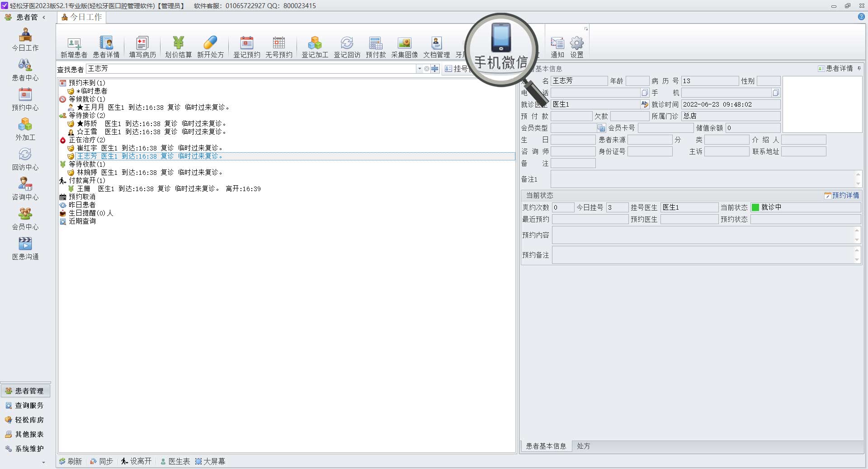868x469 pixels.
Task: Collapse the 患者管 sidebar chevron
Action: tap(44, 17)
